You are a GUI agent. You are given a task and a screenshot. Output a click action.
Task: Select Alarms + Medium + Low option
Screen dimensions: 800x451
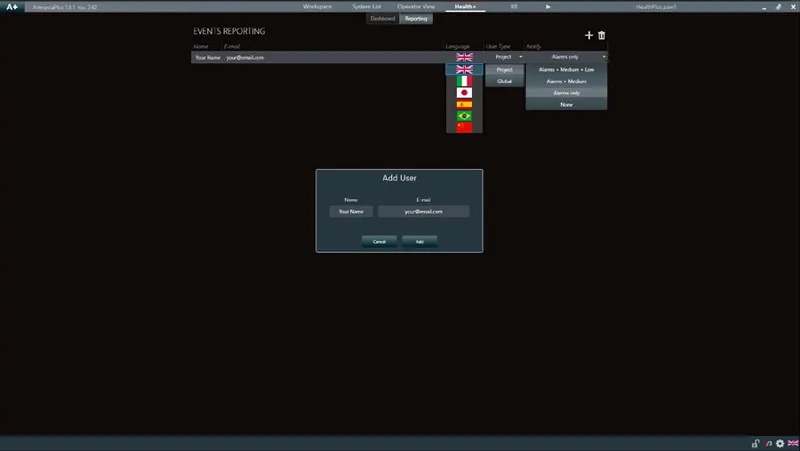(566, 69)
